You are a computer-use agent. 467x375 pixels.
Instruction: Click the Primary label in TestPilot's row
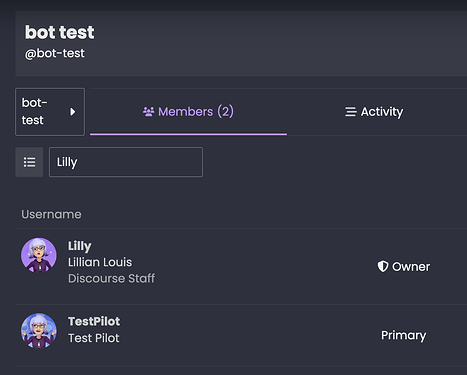click(x=403, y=335)
